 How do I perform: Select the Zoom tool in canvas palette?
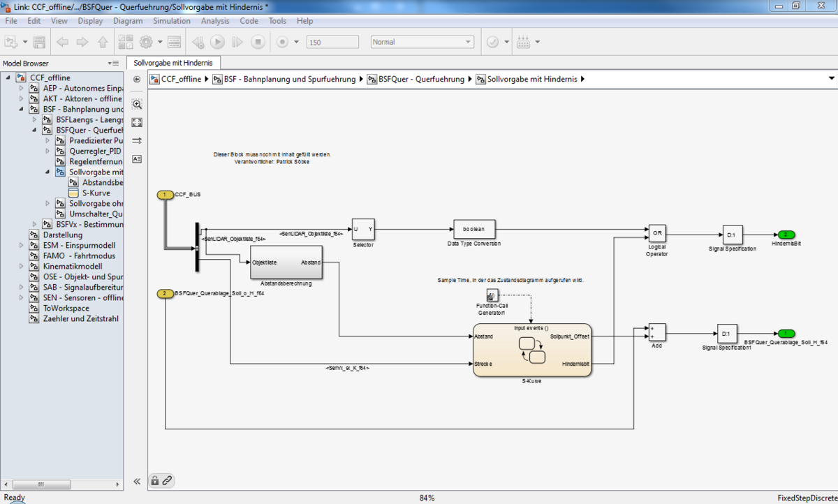137,104
